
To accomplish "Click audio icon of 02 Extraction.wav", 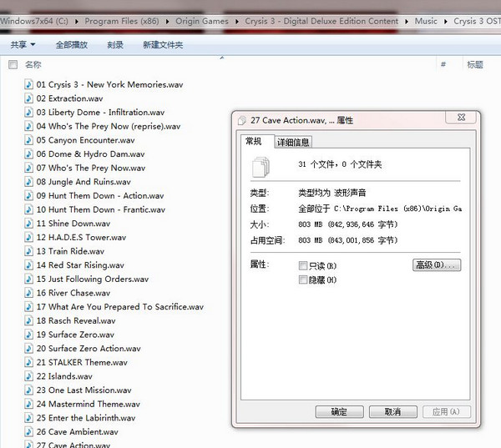I will 28,98.
